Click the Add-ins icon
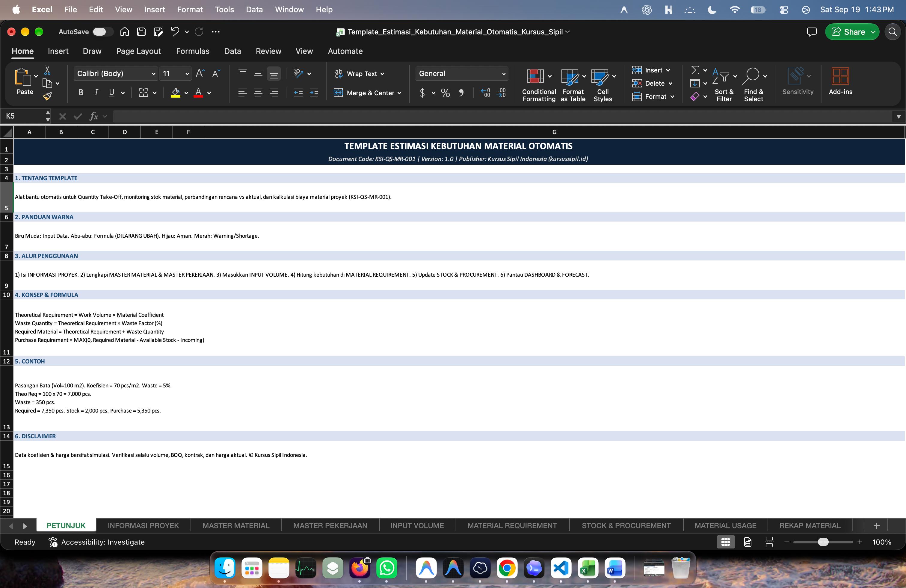This screenshot has width=906, height=588. (x=840, y=81)
